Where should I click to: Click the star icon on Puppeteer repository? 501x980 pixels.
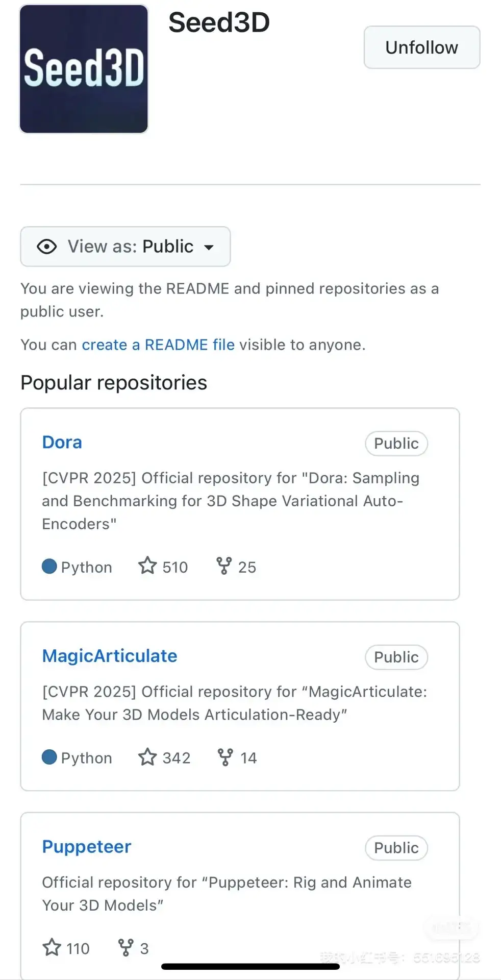click(x=52, y=947)
